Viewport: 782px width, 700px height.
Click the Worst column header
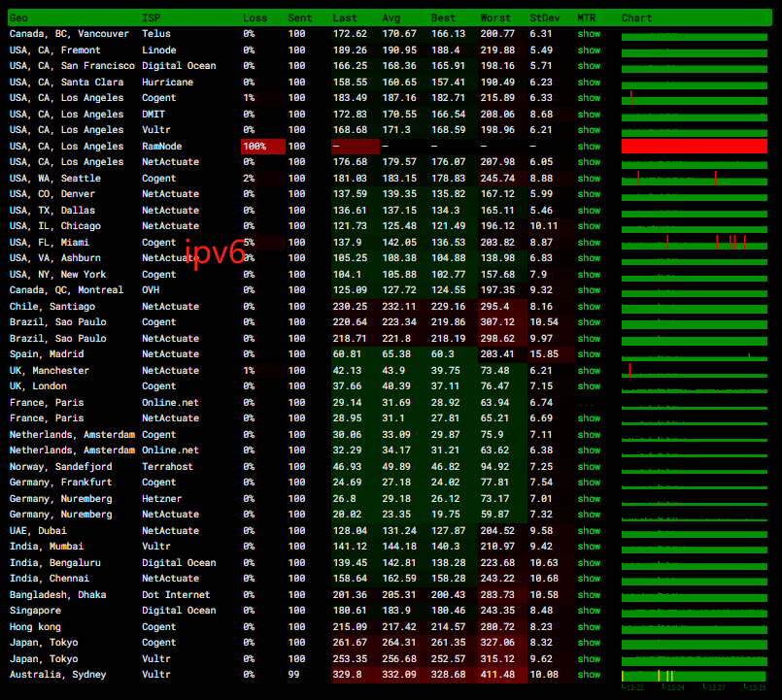pos(495,17)
